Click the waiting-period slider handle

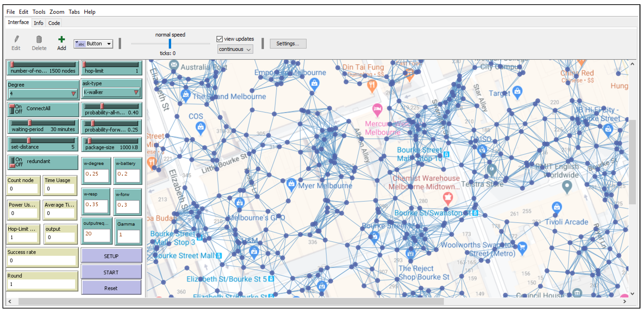tap(30, 123)
